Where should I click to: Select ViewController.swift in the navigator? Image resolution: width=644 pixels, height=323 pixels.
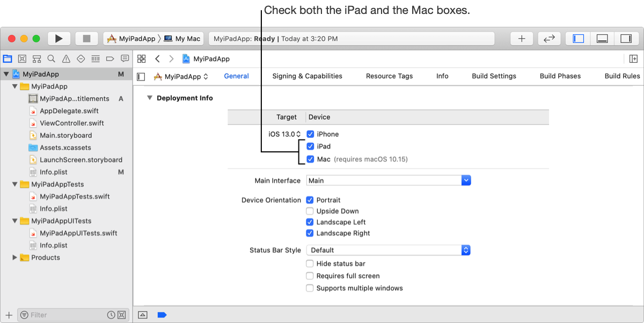(x=71, y=123)
